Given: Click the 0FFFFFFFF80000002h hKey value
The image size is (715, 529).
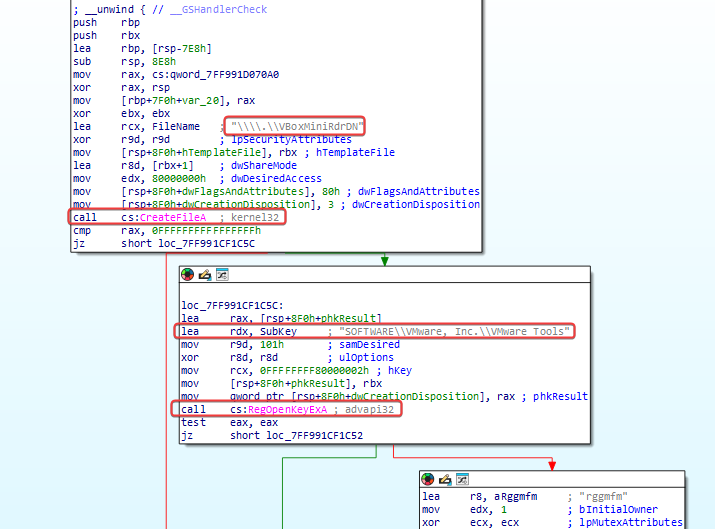Looking at the screenshot, I should [x=314, y=370].
